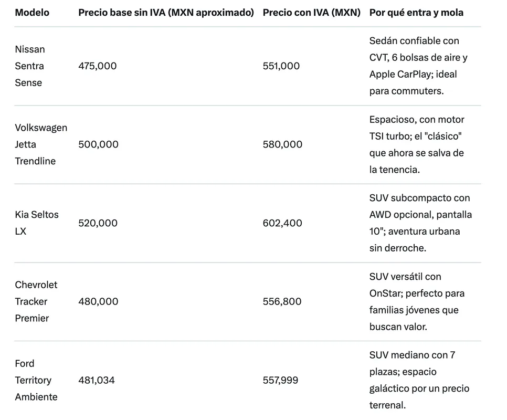The width and height of the screenshot is (507, 420).
Task: Select the Ford Territory Ambiente cell
Action: click(36, 380)
